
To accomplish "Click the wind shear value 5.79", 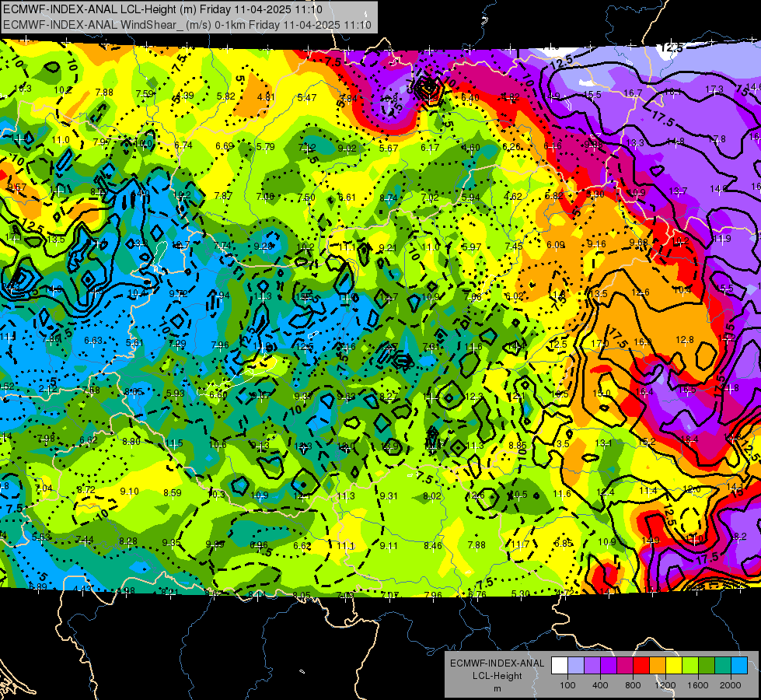I will point(266,147).
